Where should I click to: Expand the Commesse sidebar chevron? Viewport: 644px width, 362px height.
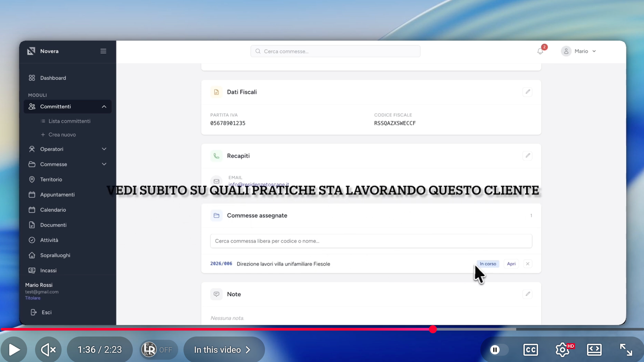point(104,164)
